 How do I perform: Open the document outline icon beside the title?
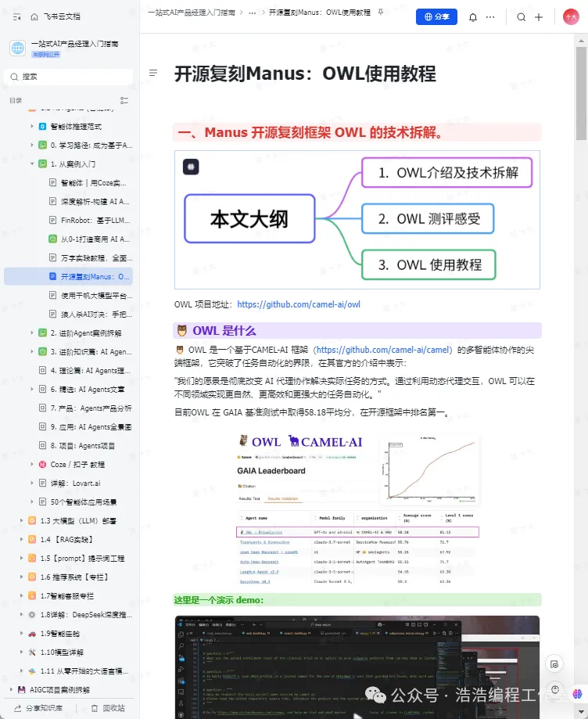coord(153,73)
